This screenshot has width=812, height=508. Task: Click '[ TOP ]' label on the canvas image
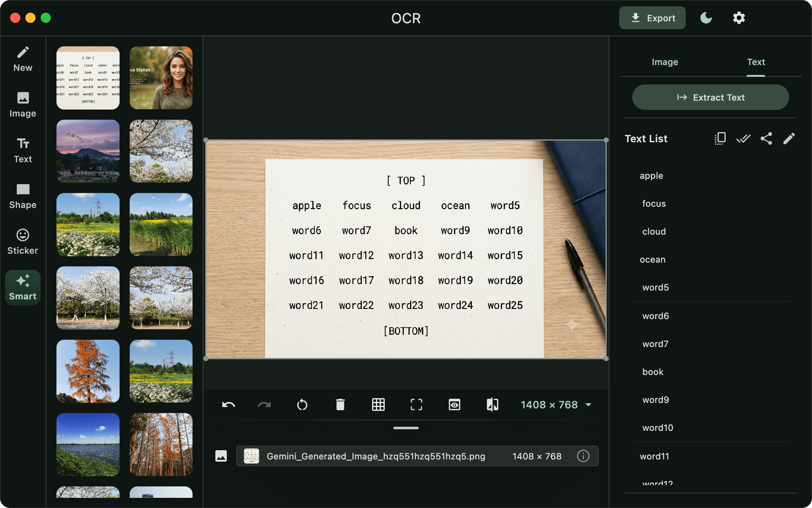click(x=406, y=180)
